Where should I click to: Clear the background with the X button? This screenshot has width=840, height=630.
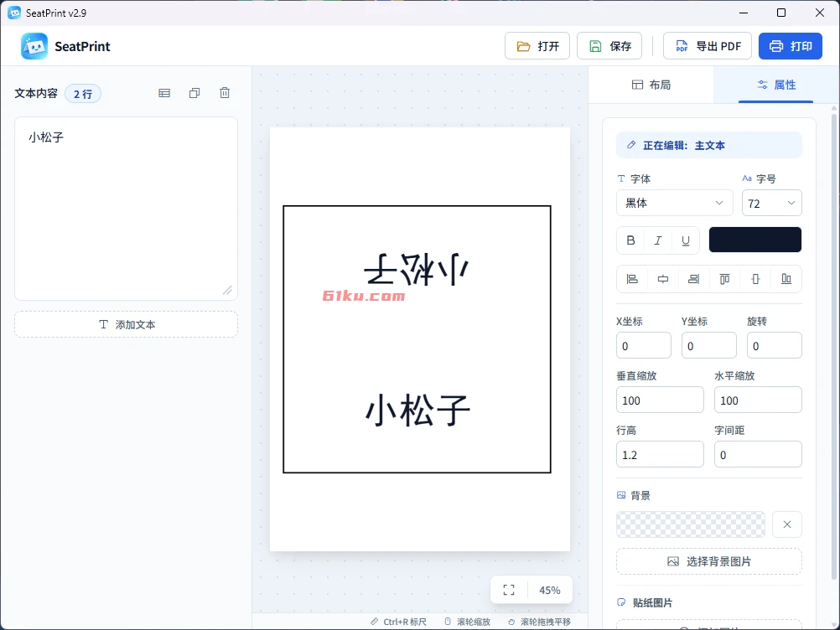click(787, 524)
